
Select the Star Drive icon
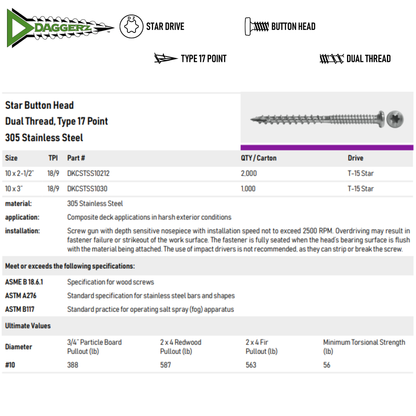(x=131, y=26)
